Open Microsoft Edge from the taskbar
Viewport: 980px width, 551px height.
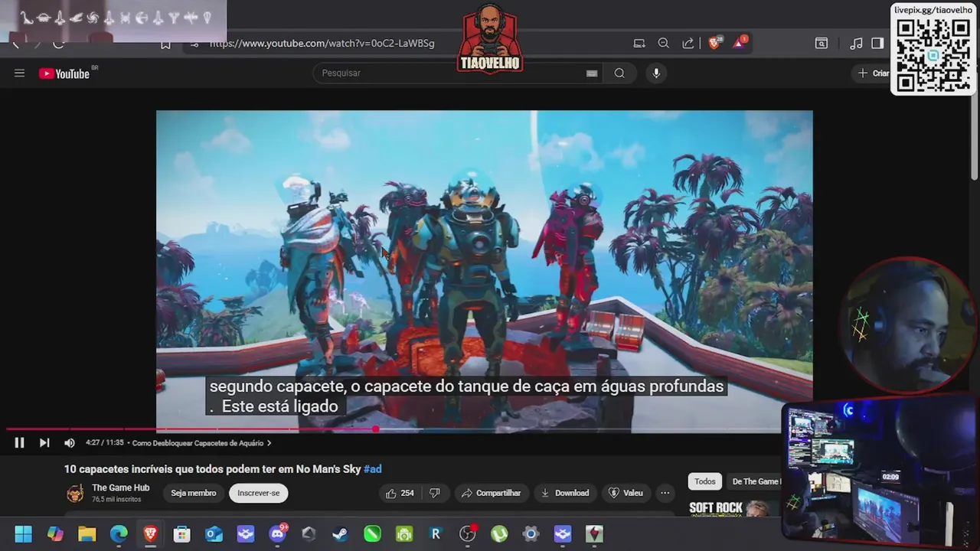119,534
